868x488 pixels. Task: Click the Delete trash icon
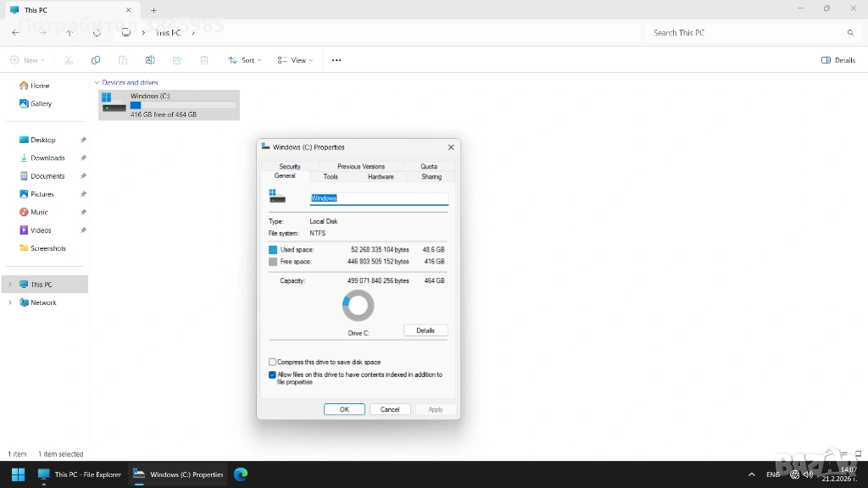pos(204,60)
